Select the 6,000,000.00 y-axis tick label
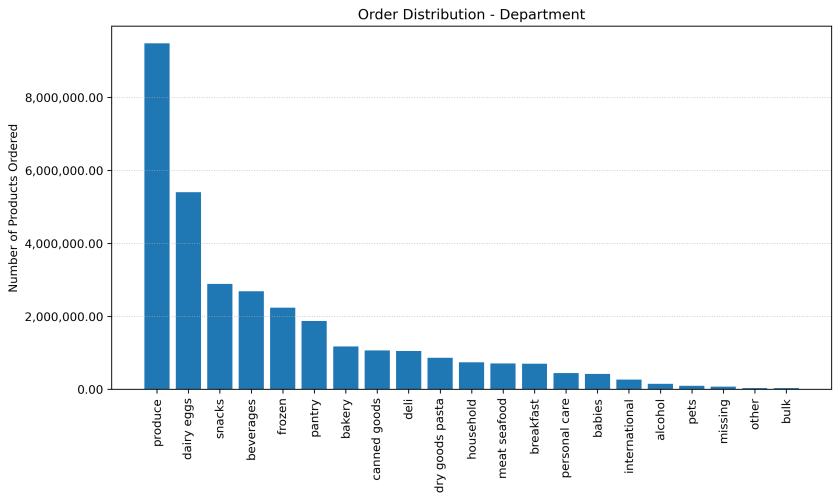 [x=67, y=171]
